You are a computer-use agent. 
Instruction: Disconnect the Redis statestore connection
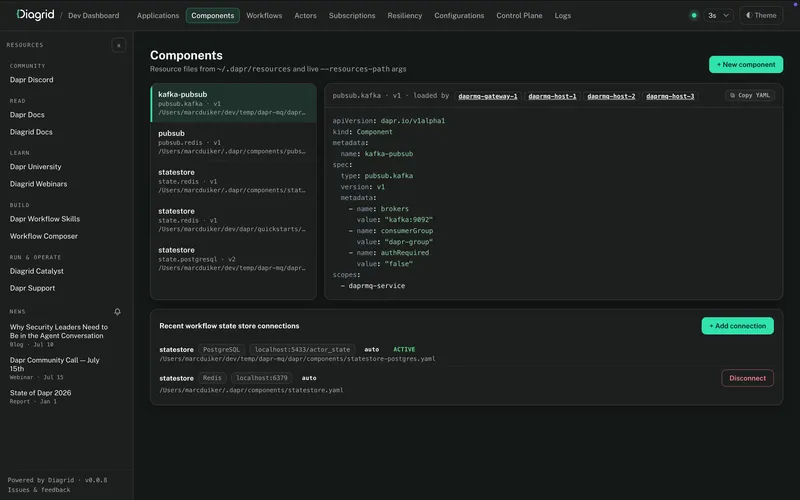coord(747,378)
